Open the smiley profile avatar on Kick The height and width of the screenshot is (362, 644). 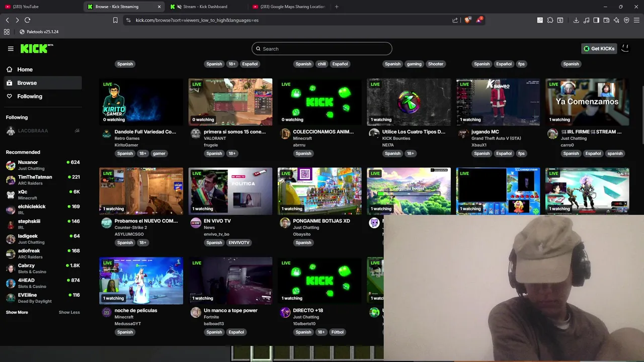pyautogui.click(x=625, y=49)
